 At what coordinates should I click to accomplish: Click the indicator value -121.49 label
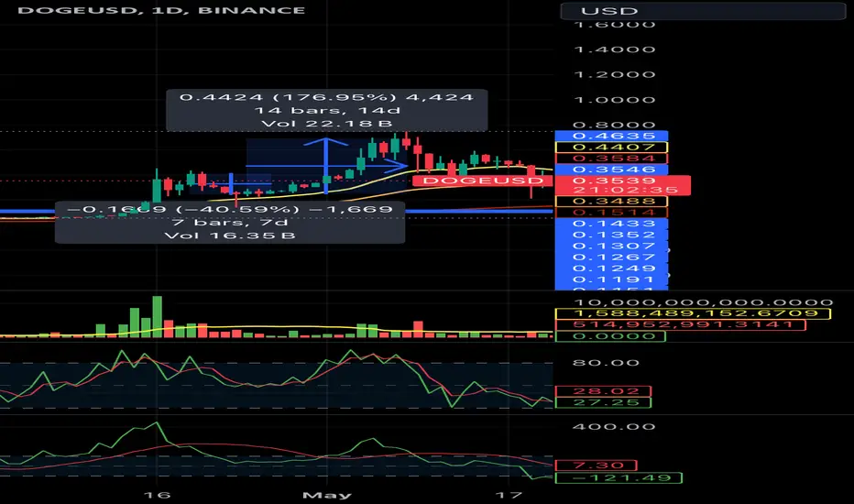(619, 477)
